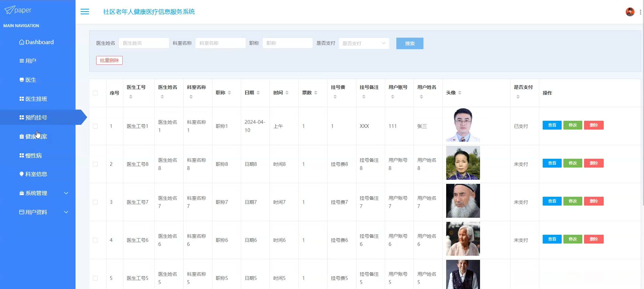Click the page title 社区老年人健康医疗信息服务系统
The height and width of the screenshot is (289, 644).
point(149,12)
